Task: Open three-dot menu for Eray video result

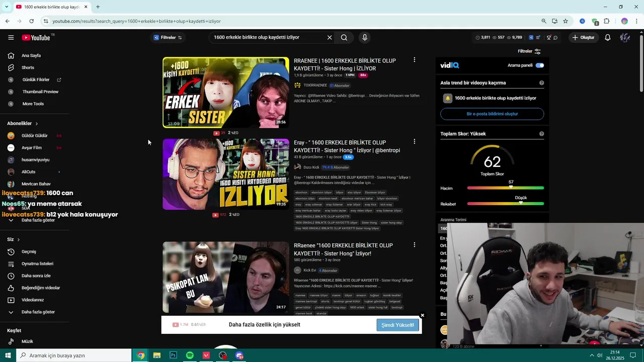Action: tap(414, 142)
